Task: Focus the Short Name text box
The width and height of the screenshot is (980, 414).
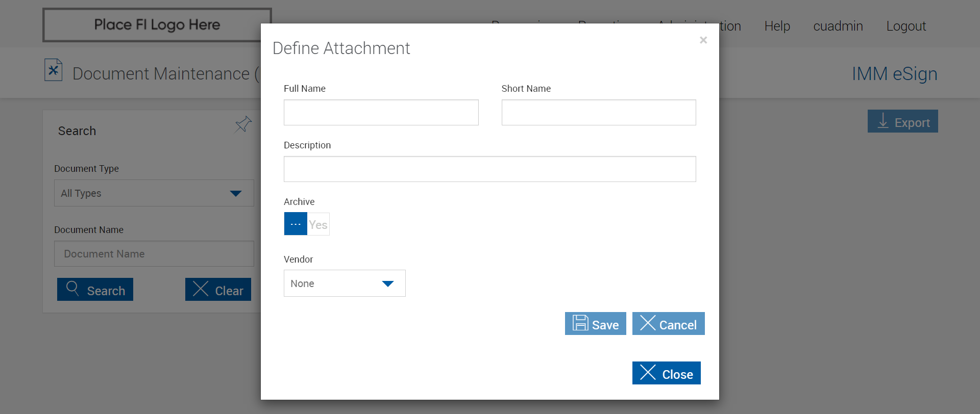Action: coord(598,113)
